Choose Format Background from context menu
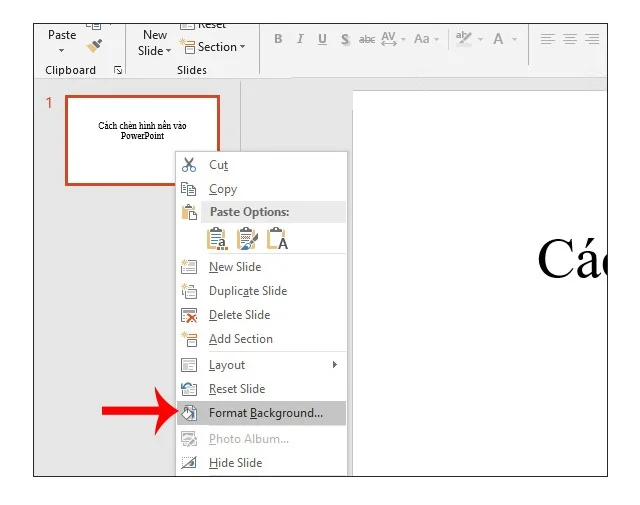 click(x=262, y=413)
